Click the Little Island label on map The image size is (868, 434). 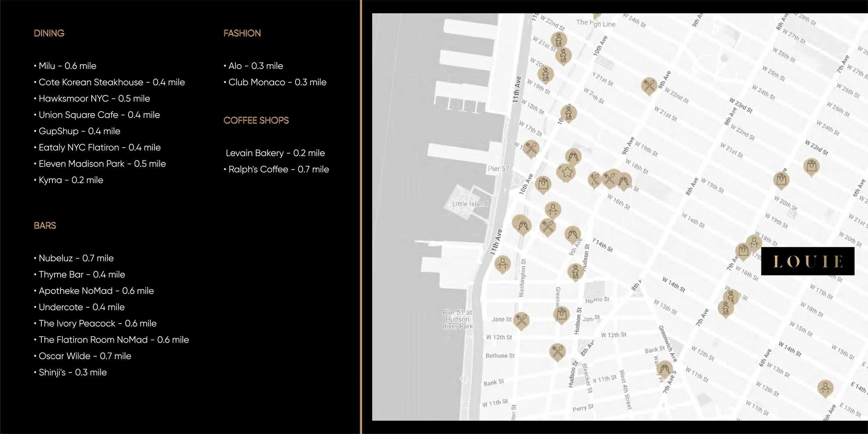(x=470, y=204)
